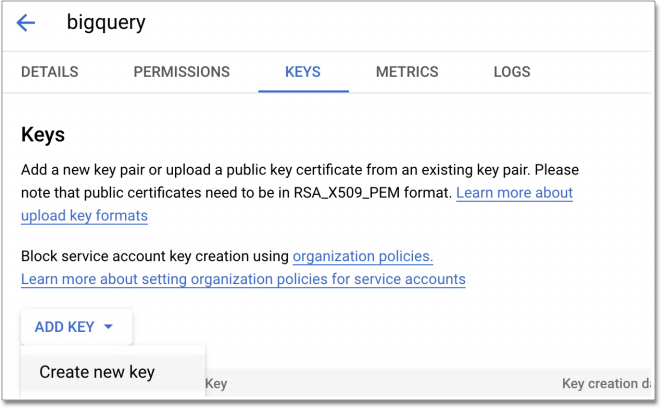Go to the METRICS tab

tap(407, 72)
